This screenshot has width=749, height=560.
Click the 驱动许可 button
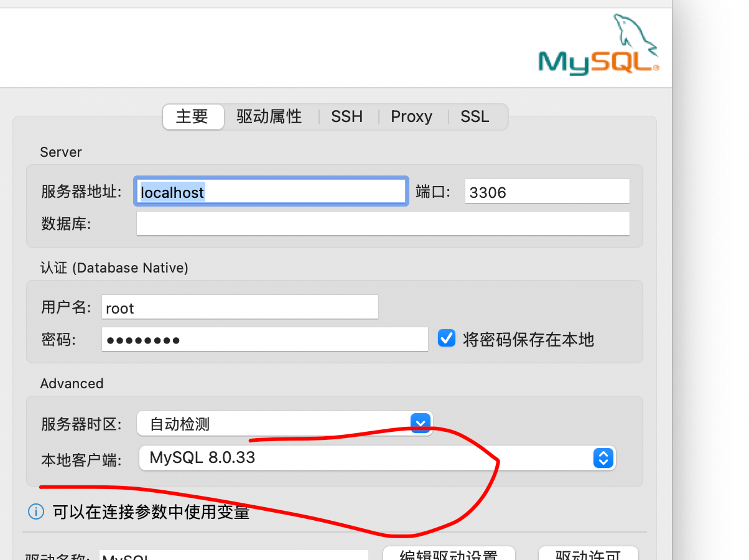[x=587, y=554]
